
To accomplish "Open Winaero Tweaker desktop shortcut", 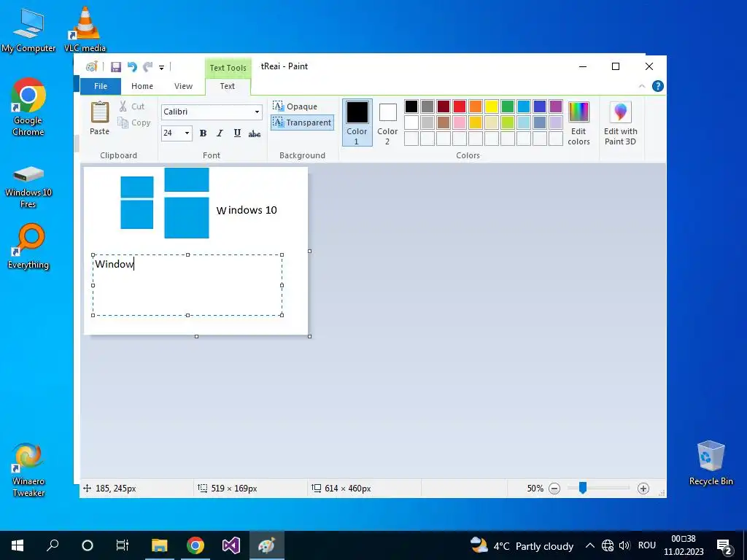I will [x=28, y=470].
